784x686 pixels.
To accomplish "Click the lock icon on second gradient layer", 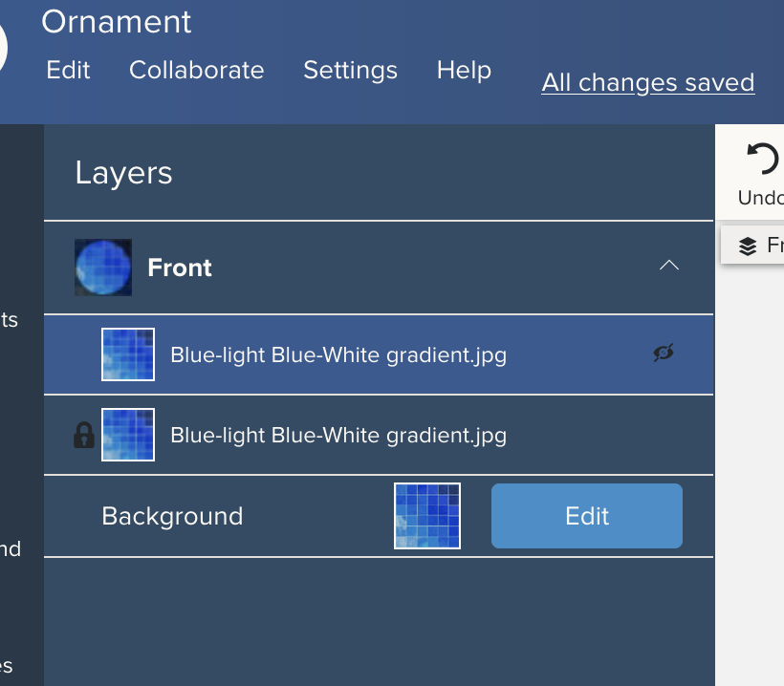I will coord(84,435).
